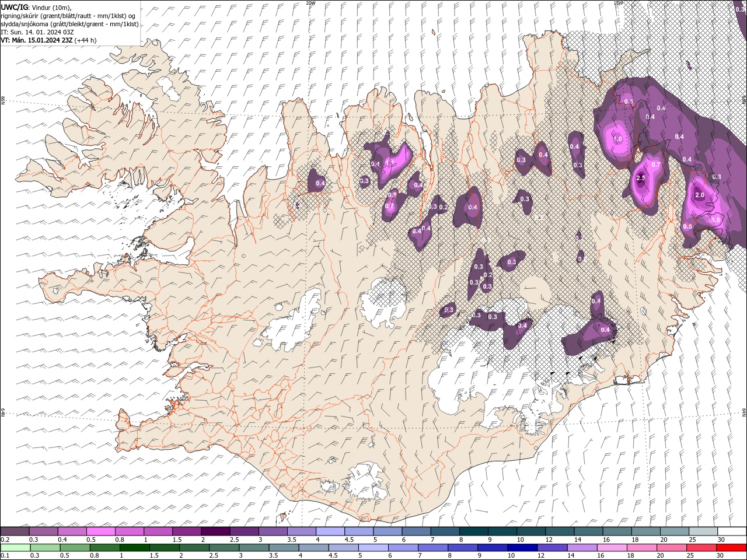Select the "VT: Mán. 15.01.2024 23Z" valid time
The width and height of the screenshot is (747, 560).
coord(37,40)
